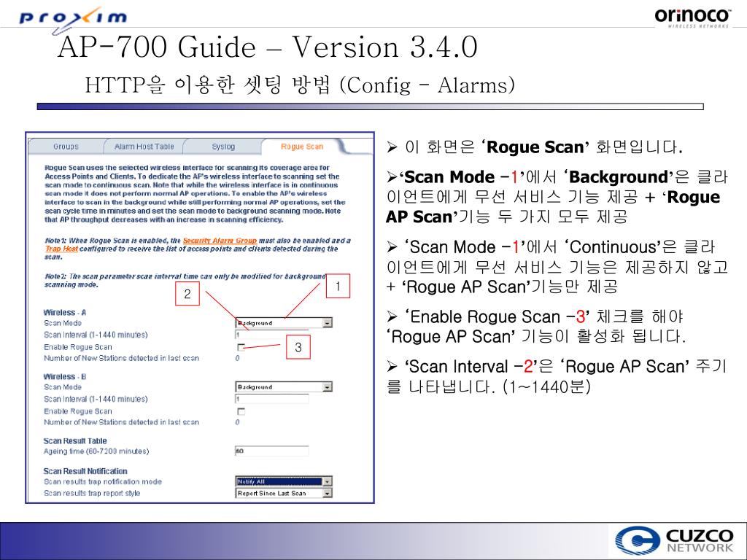This screenshot has width=747, height=560.
Task: Click the Cuzco Network logo
Action: coord(675,540)
